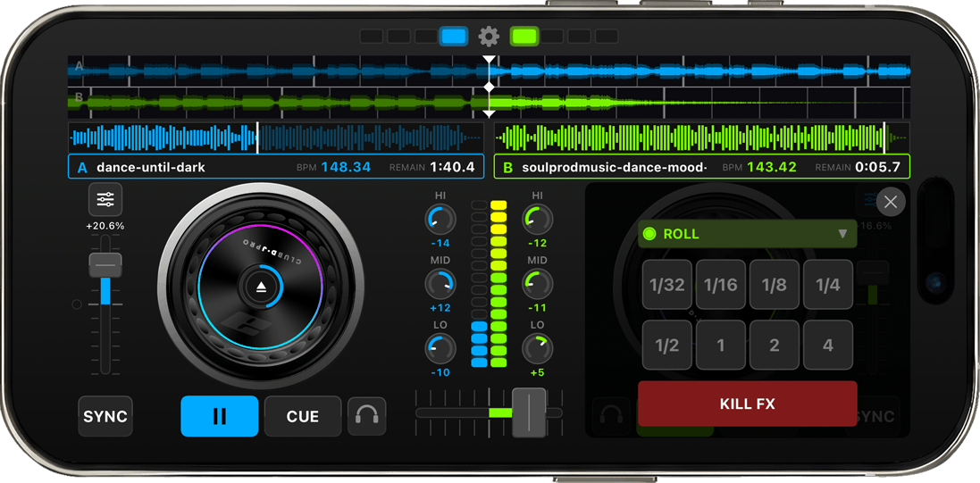
Task: Click deck B remaining time 0:05.7
Action: pos(877,167)
